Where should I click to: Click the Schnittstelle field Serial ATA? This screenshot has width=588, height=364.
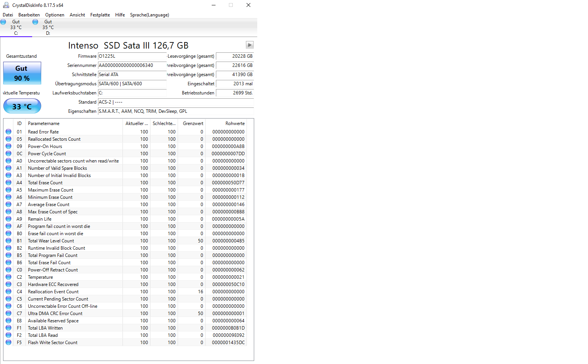point(132,75)
